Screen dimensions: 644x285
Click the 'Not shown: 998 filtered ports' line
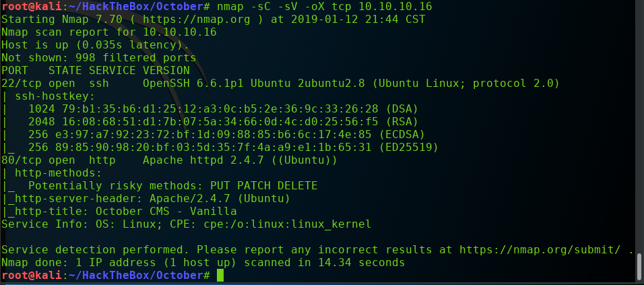point(95,57)
